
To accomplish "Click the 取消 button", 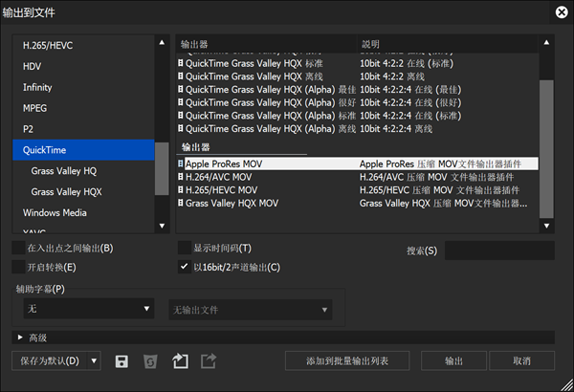I will click(521, 360).
